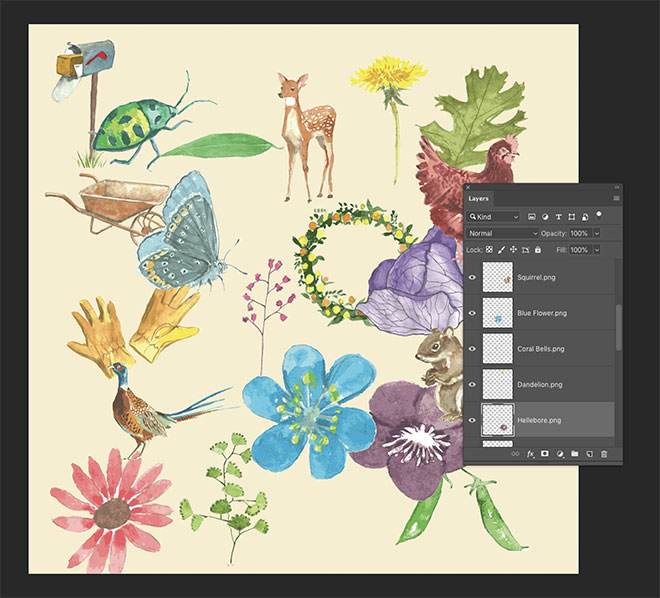Click the Hellebore.png layer thumbnail
The width and height of the screenshot is (660, 598).
498,420
